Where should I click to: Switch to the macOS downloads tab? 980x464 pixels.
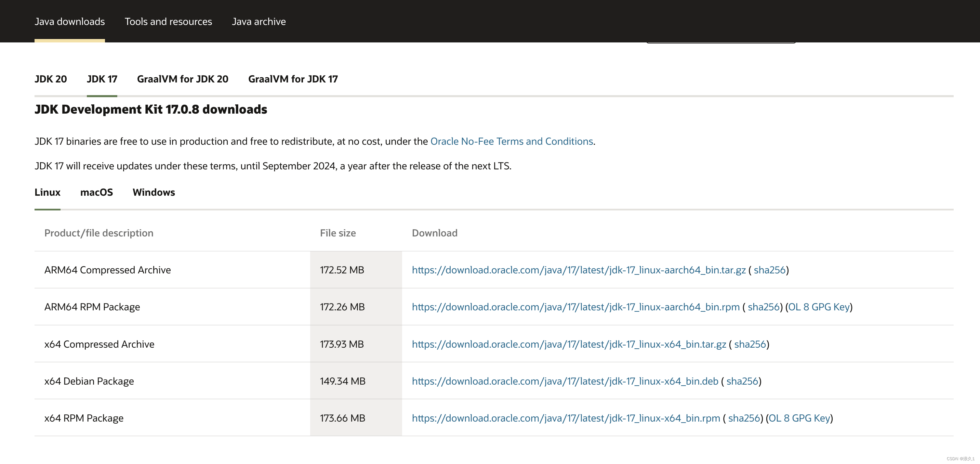[97, 193]
